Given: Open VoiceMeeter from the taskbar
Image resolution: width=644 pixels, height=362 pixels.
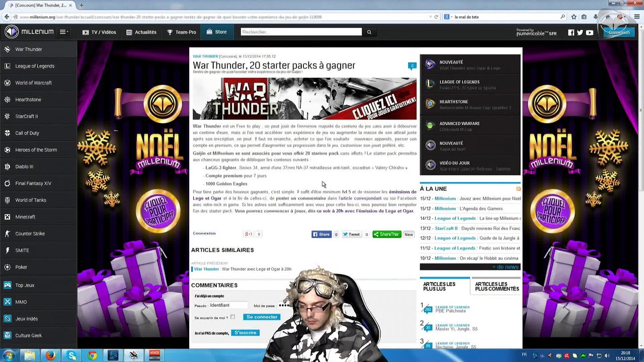Looking at the screenshot, I should (x=154, y=355).
